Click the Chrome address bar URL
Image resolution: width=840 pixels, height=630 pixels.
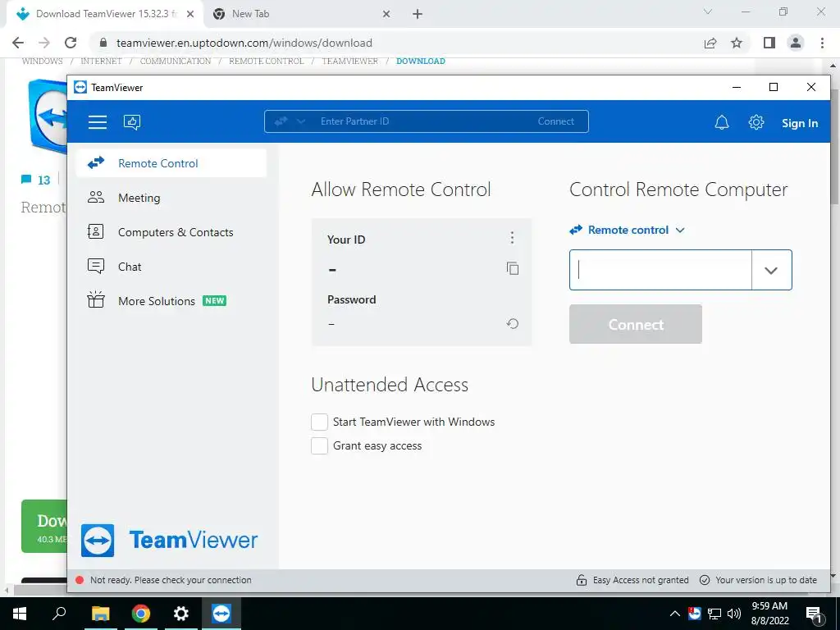tap(244, 43)
